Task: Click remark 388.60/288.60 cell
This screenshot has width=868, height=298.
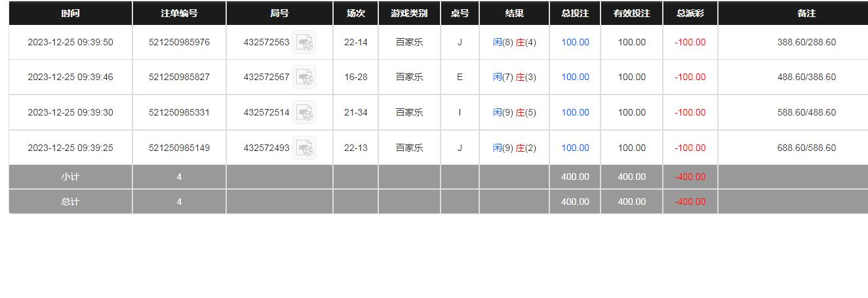Action: point(806,42)
